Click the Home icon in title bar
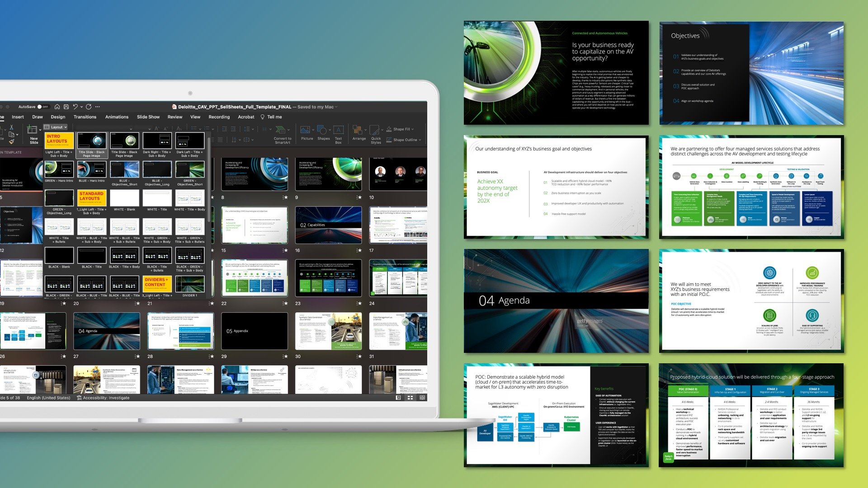This screenshot has width=868, height=488. click(57, 107)
